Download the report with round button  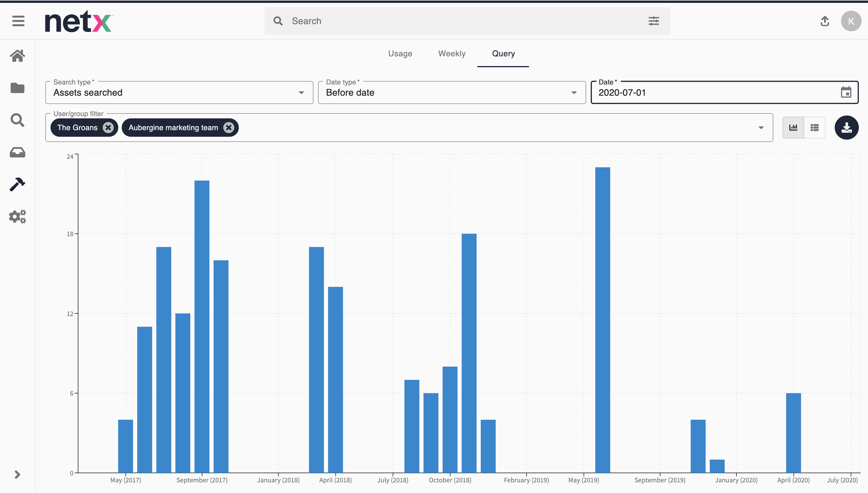[846, 128]
